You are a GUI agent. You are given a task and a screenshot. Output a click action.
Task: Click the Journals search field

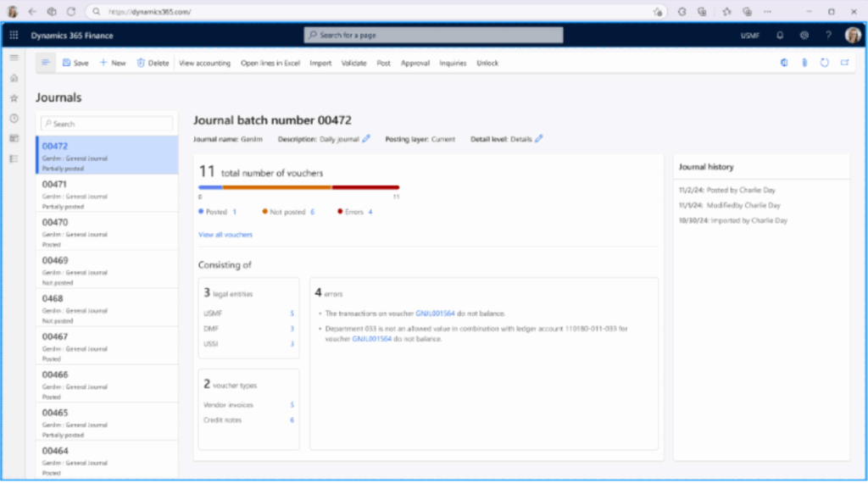click(x=107, y=124)
